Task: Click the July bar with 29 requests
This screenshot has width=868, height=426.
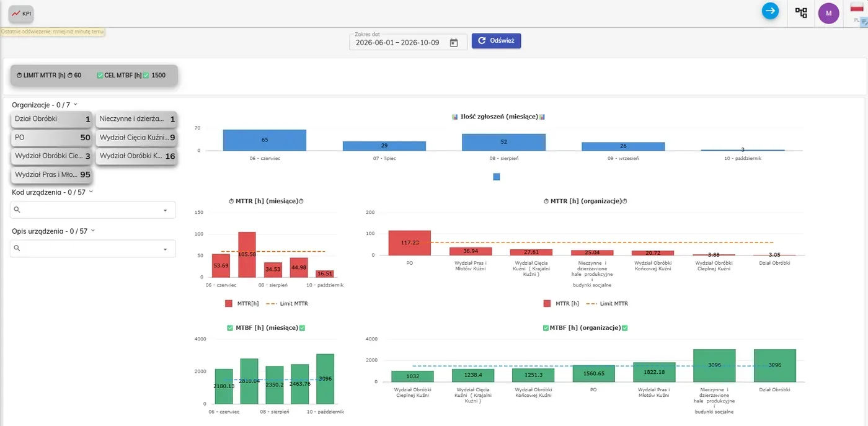Action: 384,146
